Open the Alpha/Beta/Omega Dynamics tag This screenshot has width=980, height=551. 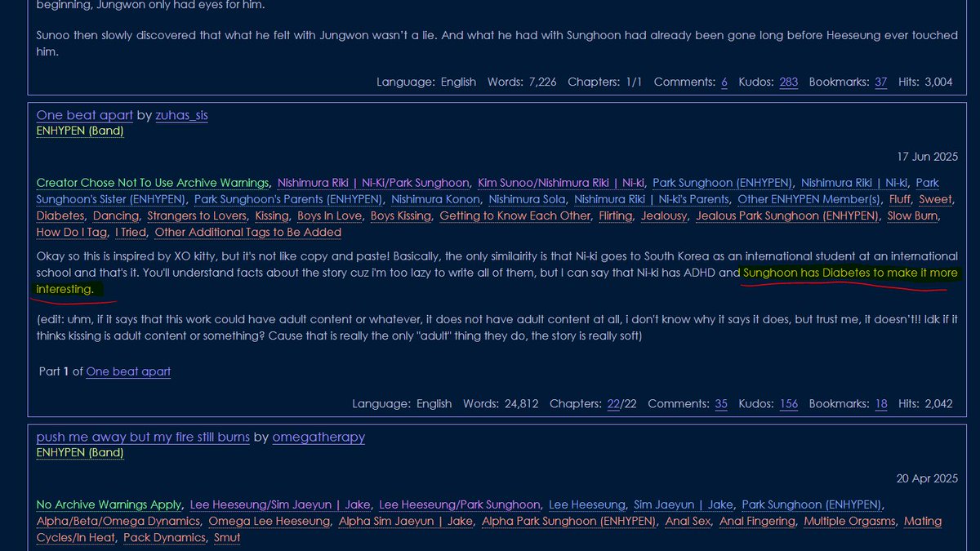(118, 521)
